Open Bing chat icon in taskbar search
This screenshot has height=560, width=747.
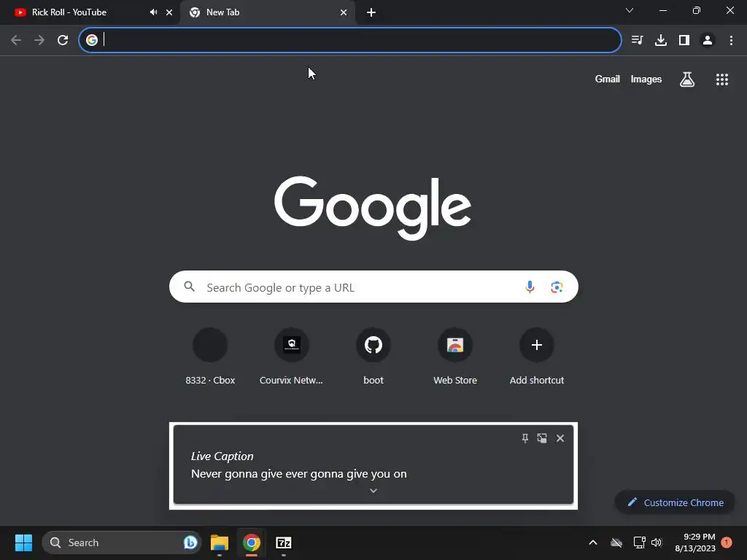[x=190, y=542]
